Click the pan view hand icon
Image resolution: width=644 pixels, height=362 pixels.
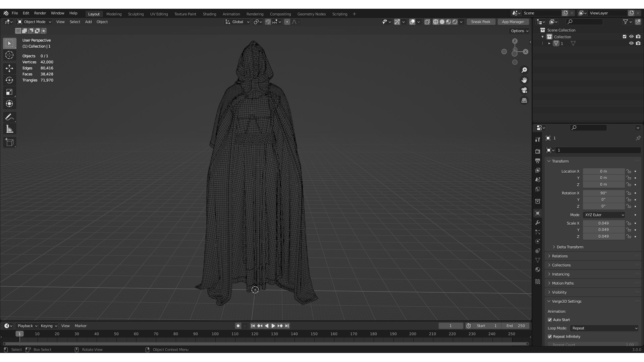[x=524, y=80]
